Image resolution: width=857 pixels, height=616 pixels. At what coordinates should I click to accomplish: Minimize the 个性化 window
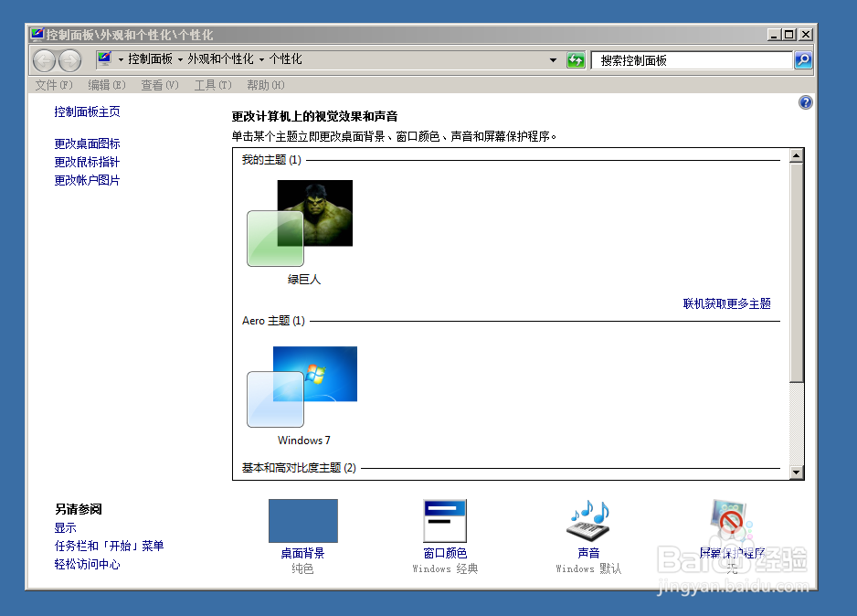pos(773,35)
